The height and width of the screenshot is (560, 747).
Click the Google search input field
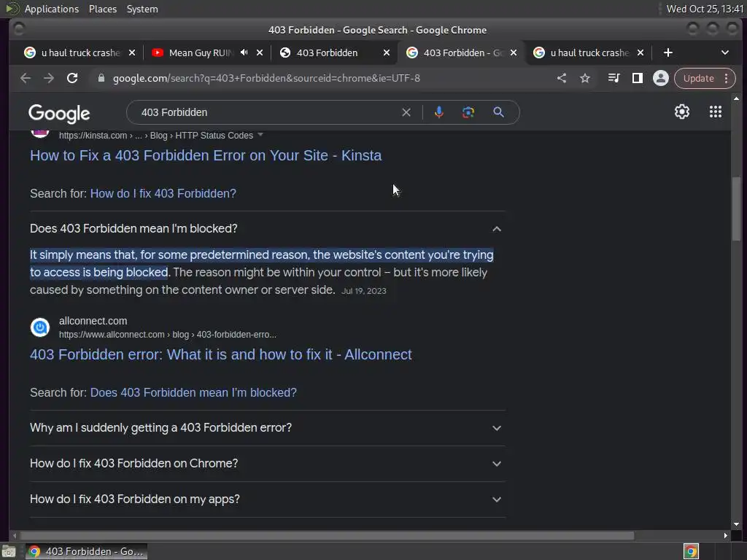pos(269,112)
